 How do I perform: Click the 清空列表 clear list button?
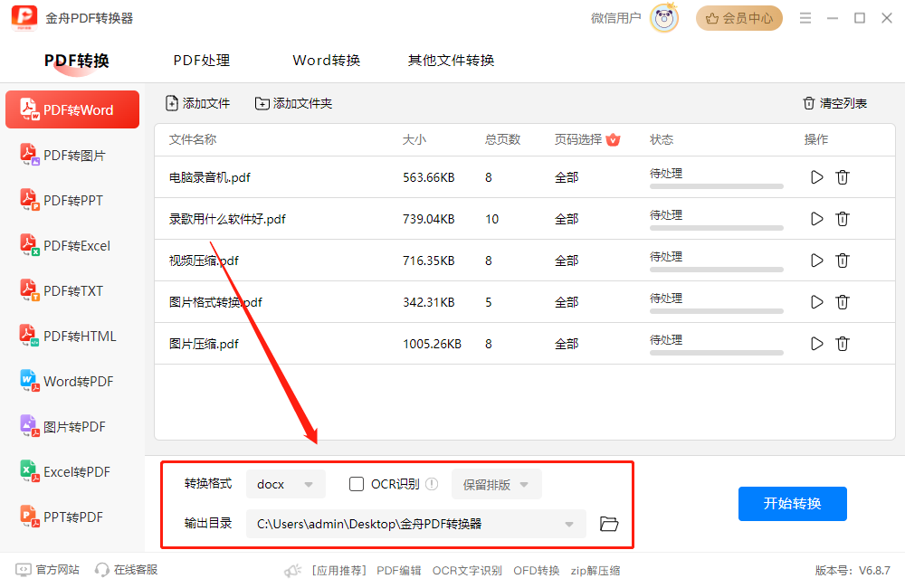point(834,103)
